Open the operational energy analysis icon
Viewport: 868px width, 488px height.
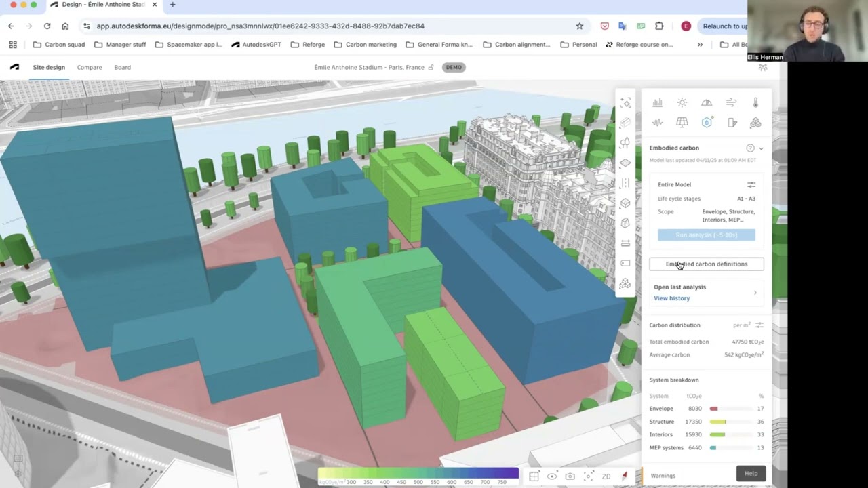tap(732, 123)
